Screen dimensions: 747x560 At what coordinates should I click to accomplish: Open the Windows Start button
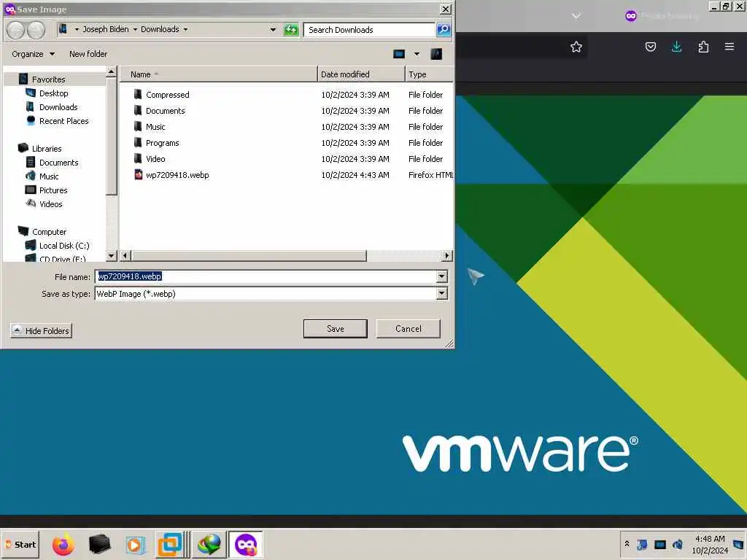tap(20, 544)
